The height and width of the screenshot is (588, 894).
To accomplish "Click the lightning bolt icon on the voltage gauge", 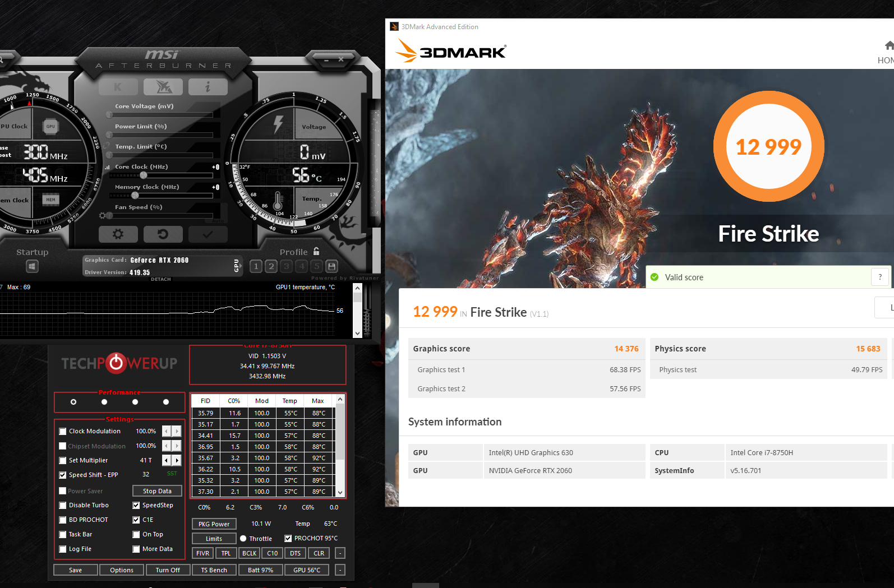I will 278,124.
